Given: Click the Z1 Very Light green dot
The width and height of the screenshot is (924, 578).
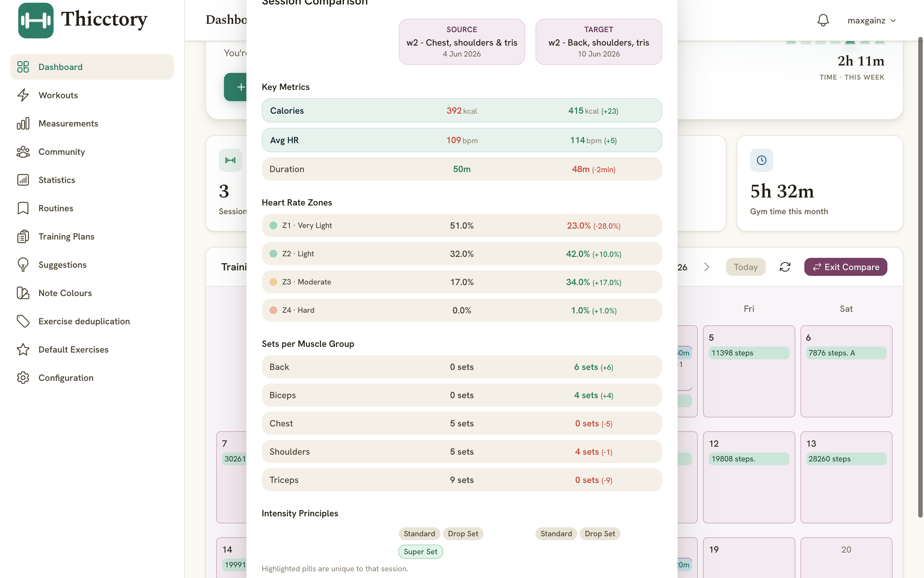Looking at the screenshot, I should coord(273,225).
